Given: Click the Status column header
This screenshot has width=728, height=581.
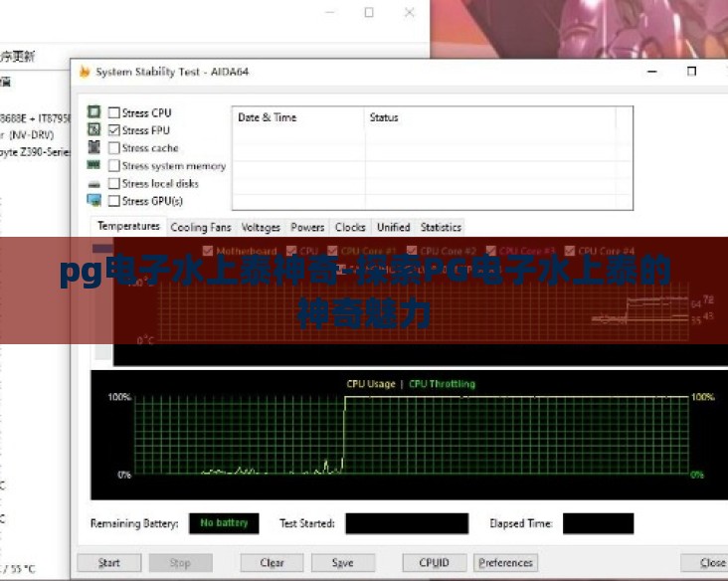Looking at the screenshot, I should point(490,117).
